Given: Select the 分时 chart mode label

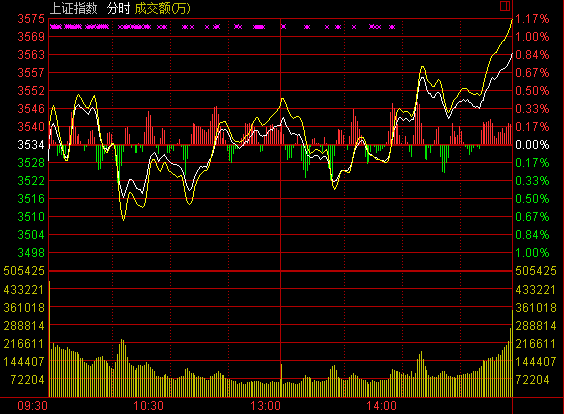Looking at the screenshot, I should pos(118,8).
